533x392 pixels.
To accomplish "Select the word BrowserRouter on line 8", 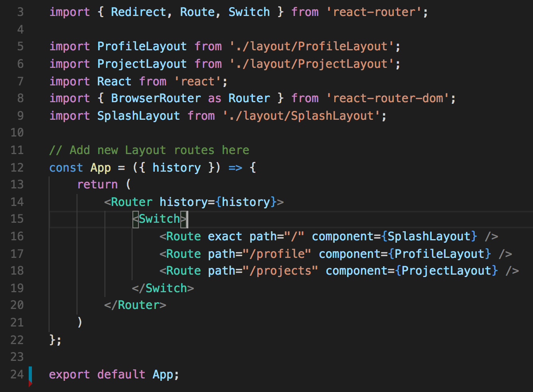I will [156, 98].
